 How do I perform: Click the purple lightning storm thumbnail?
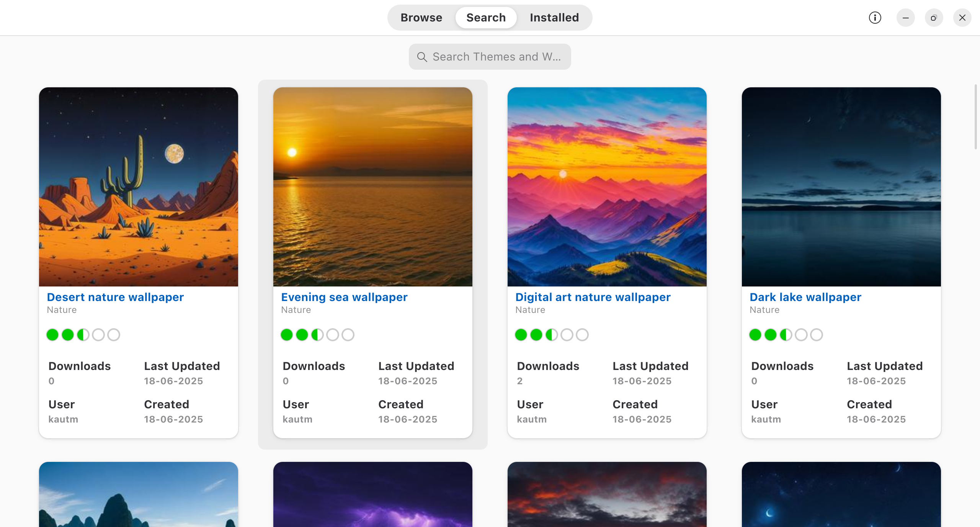coord(373,495)
